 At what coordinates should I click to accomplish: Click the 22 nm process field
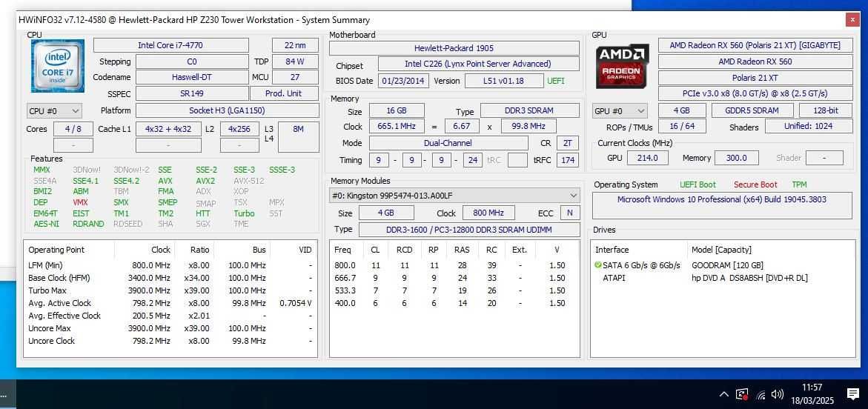point(295,45)
